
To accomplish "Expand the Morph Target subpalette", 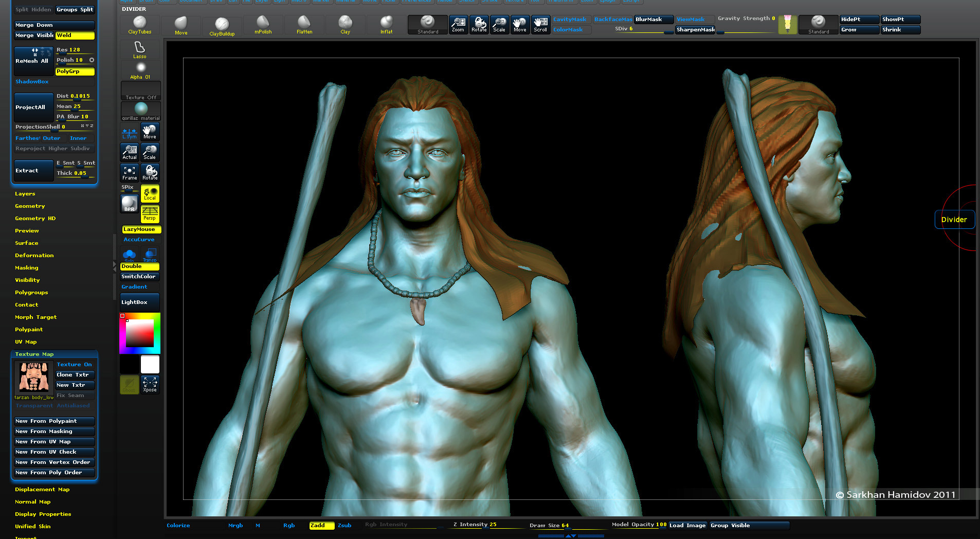I will (x=35, y=317).
